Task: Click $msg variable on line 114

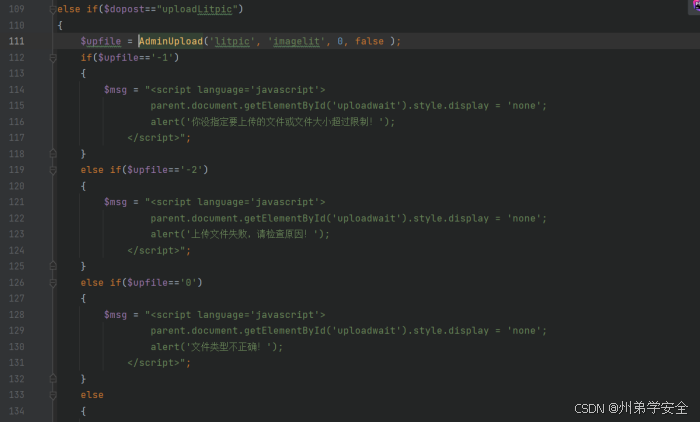Action: (115, 90)
